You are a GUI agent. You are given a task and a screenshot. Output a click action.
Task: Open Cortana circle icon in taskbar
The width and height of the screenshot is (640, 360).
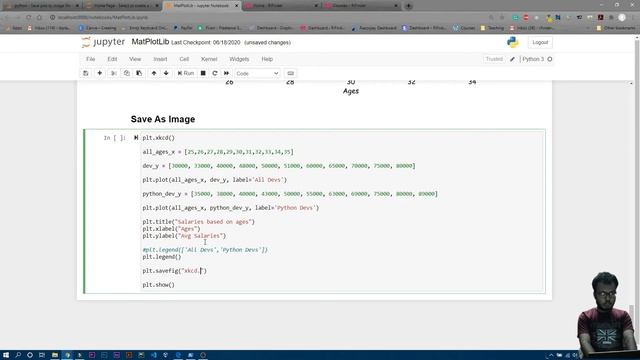pos(30,355)
